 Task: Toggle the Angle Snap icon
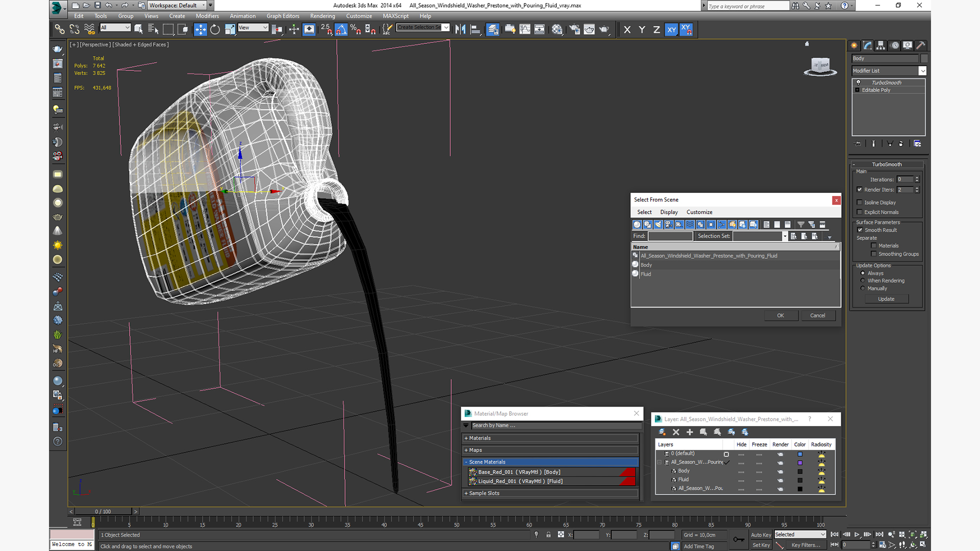tap(341, 30)
